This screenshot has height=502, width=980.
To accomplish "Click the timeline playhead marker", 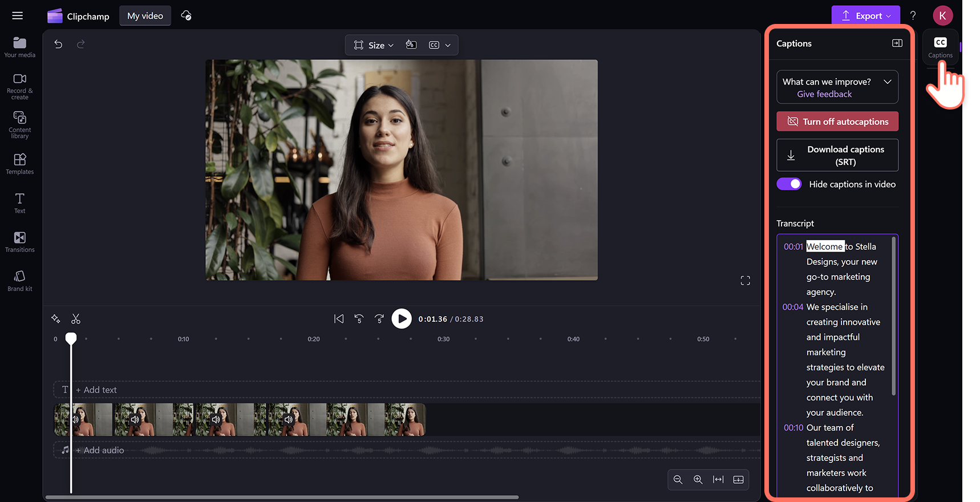I will (71, 338).
